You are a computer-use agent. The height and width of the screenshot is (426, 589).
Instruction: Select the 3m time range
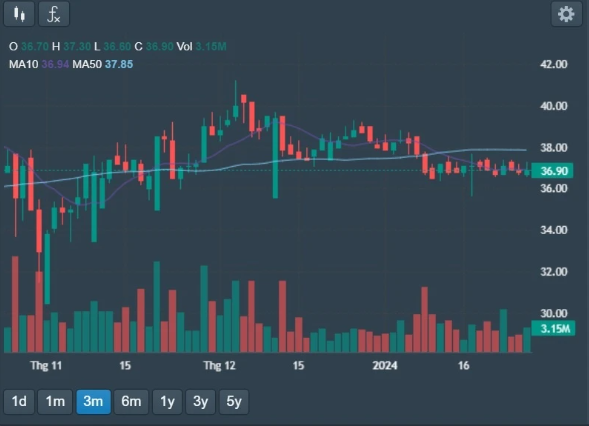pyautogui.click(x=93, y=402)
